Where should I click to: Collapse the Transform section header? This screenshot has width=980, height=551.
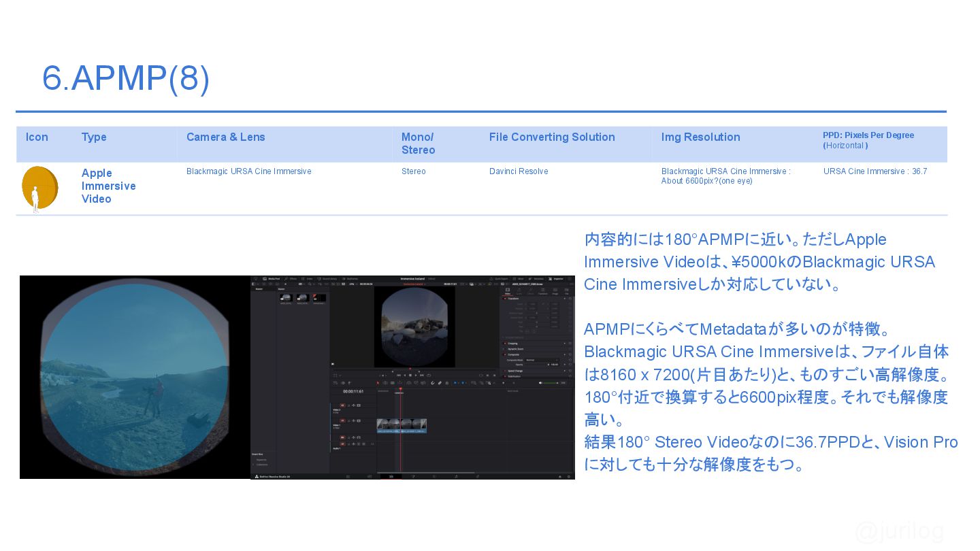click(513, 299)
